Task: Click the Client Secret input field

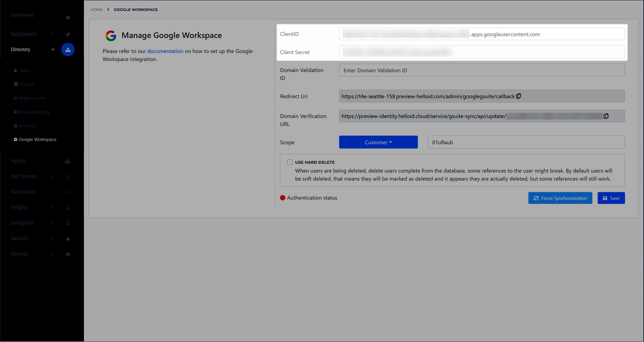Action: [482, 52]
